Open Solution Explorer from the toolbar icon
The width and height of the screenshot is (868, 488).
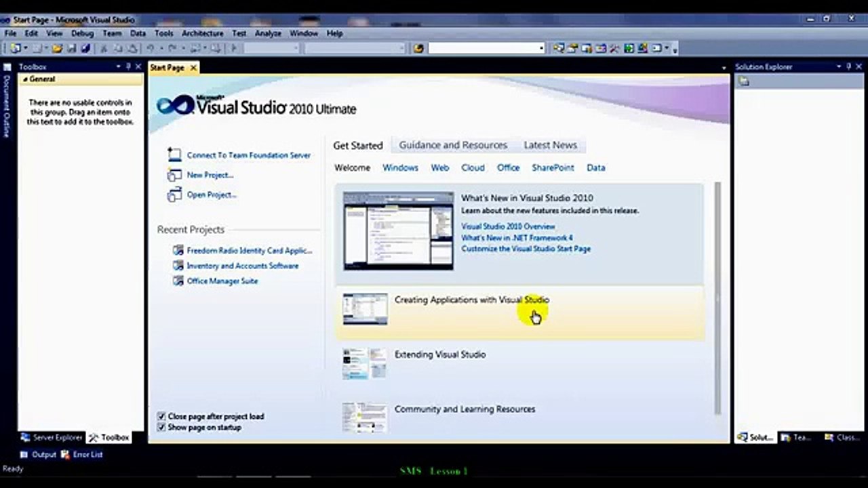coord(558,48)
